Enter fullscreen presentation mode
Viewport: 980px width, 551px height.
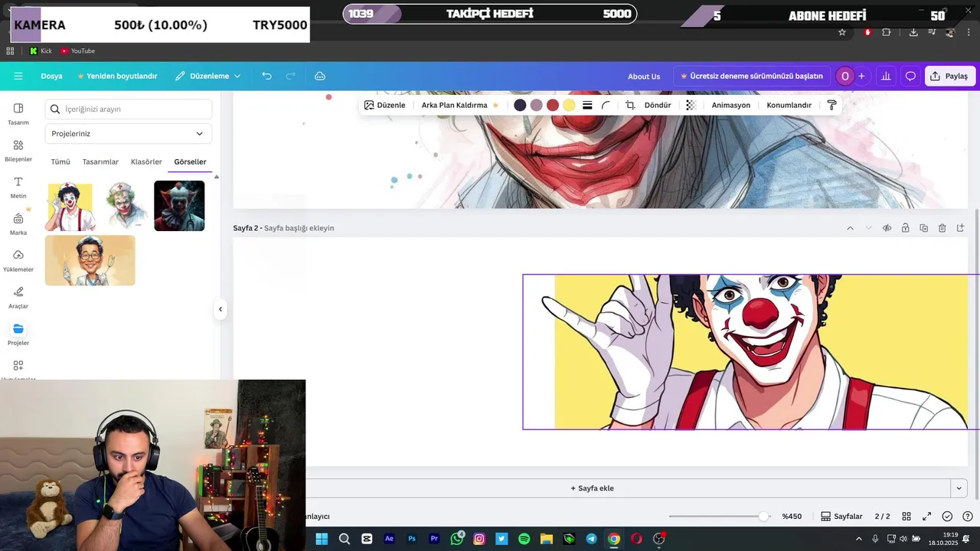pyautogui.click(x=926, y=517)
